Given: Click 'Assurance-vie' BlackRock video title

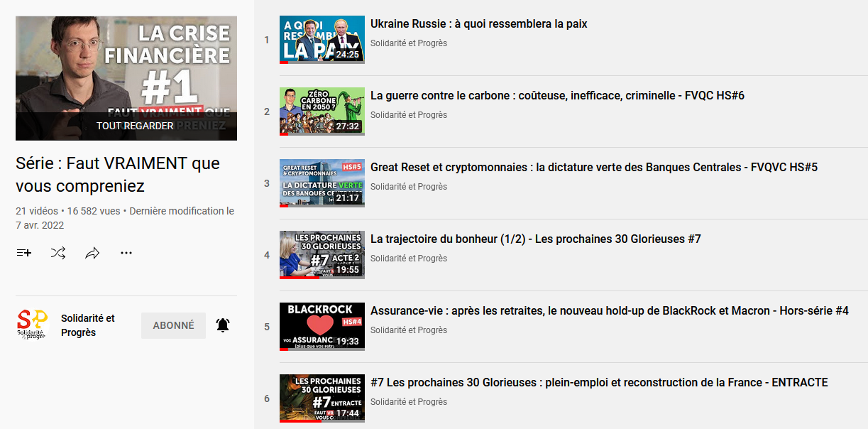Looking at the screenshot, I should pyautogui.click(x=609, y=311).
